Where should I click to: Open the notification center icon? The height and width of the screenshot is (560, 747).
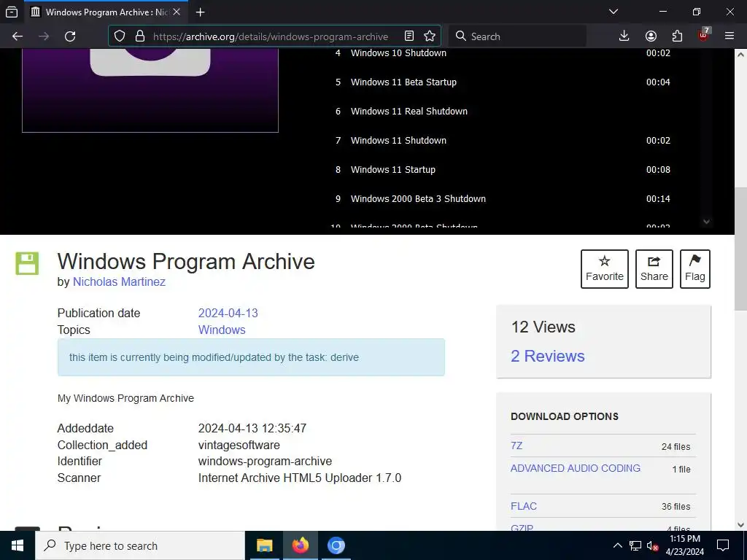(x=723, y=545)
